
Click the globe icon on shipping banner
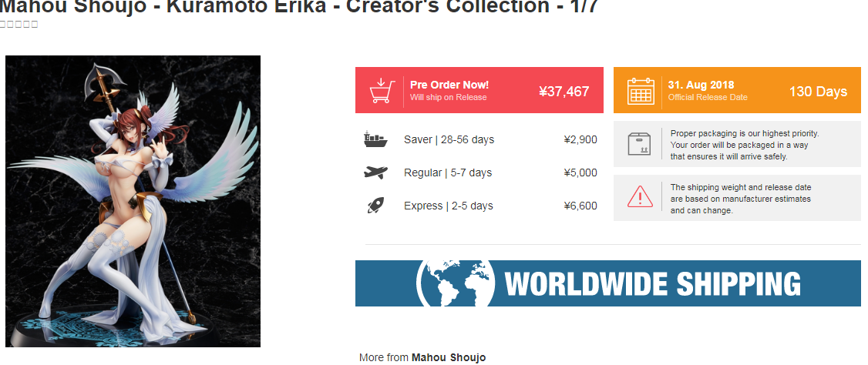(x=456, y=283)
